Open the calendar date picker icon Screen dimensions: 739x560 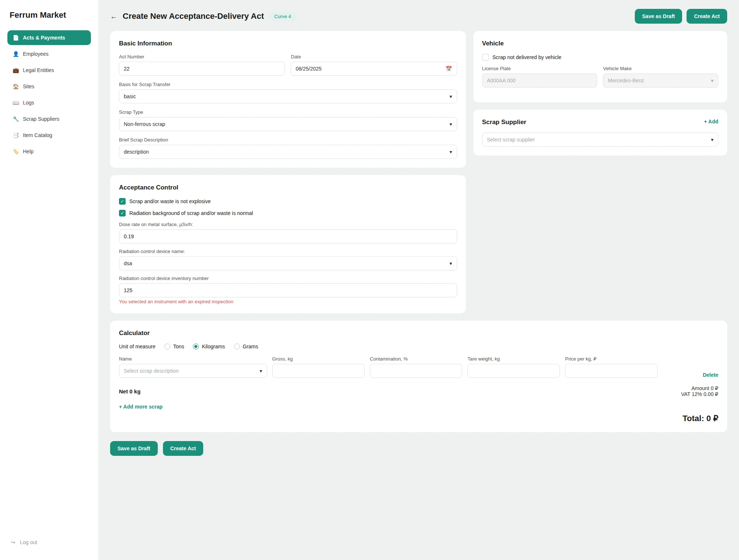coord(449,69)
